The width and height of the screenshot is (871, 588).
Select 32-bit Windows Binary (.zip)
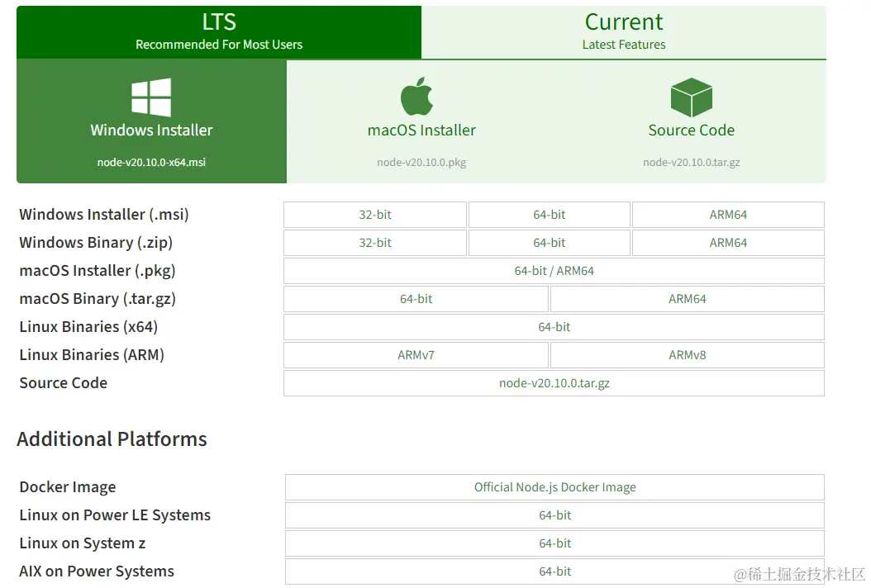(375, 243)
